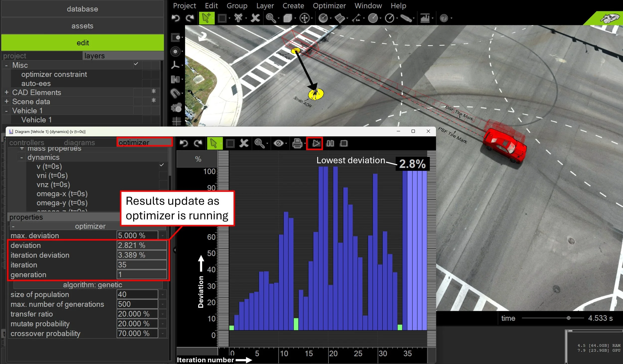
Task: Open dropdown arrow beside size of population
Action: [x=162, y=295]
